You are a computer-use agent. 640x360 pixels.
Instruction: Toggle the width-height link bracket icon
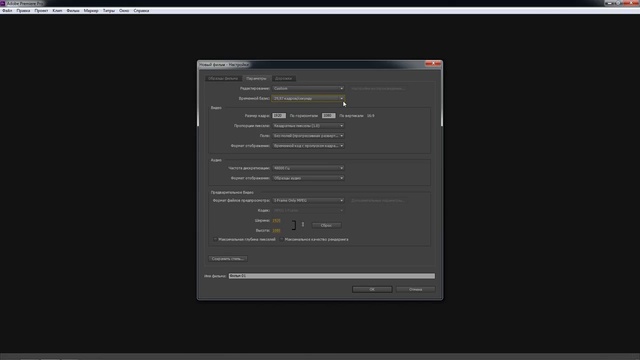(x=294, y=225)
